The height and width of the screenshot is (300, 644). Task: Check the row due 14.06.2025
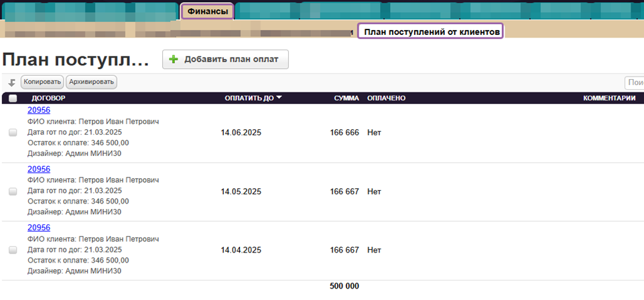pyautogui.click(x=13, y=133)
